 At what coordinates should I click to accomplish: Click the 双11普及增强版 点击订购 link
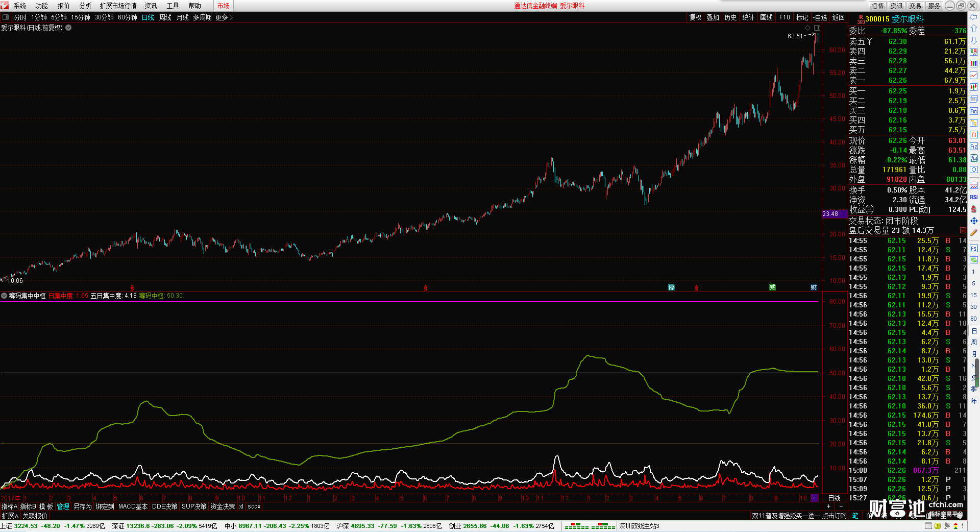(799, 516)
